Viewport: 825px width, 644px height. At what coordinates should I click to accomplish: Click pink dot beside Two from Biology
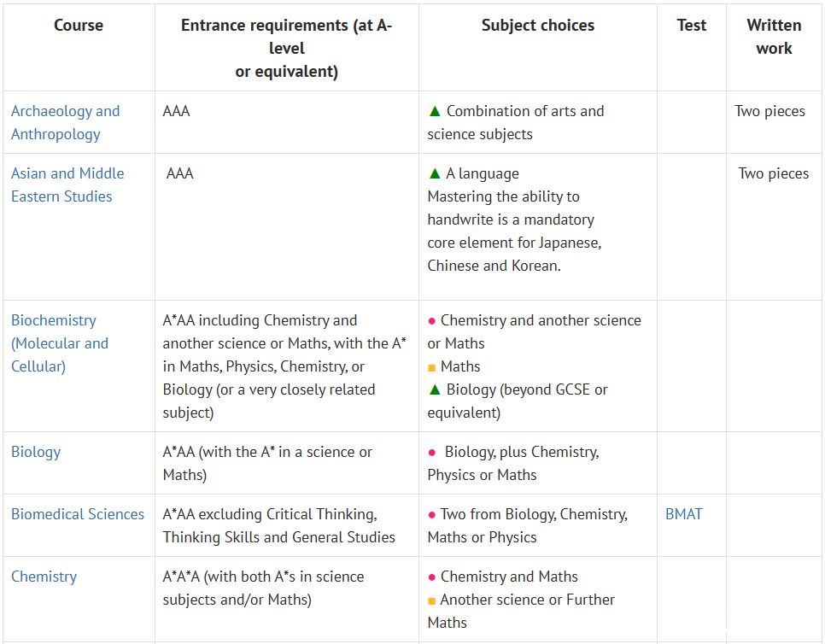(x=432, y=514)
